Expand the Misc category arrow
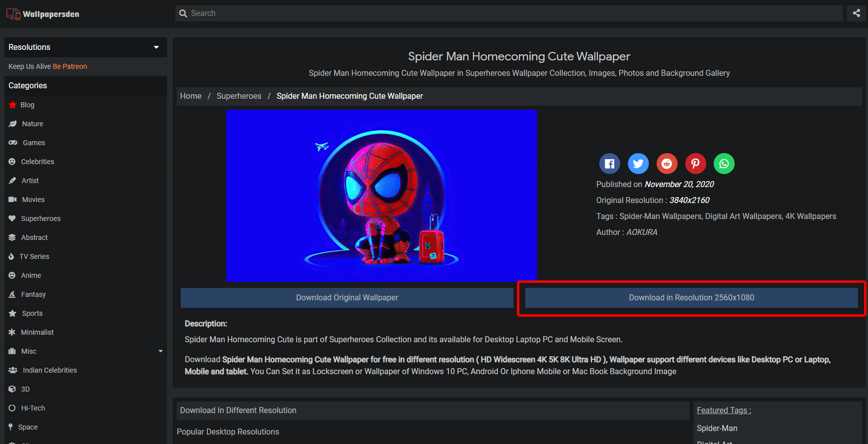Image resolution: width=868 pixels, height=444 pixels. click(x=161, y=351)
